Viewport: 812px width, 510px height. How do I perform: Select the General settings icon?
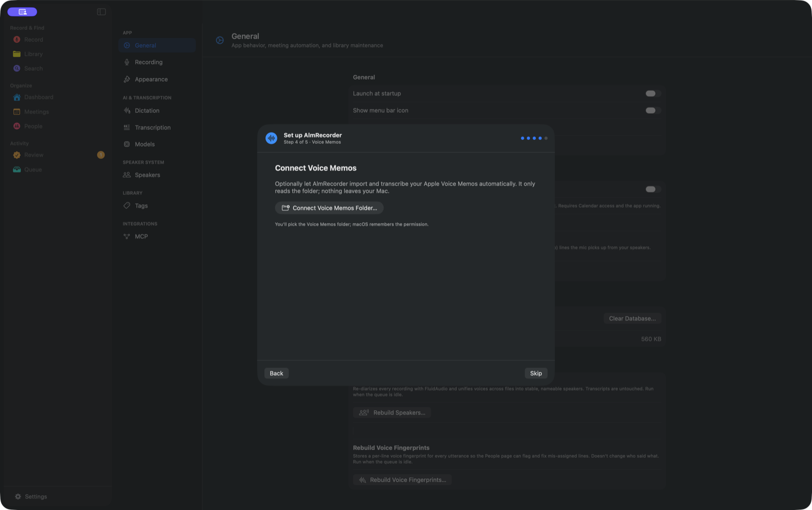click(127, 45)
